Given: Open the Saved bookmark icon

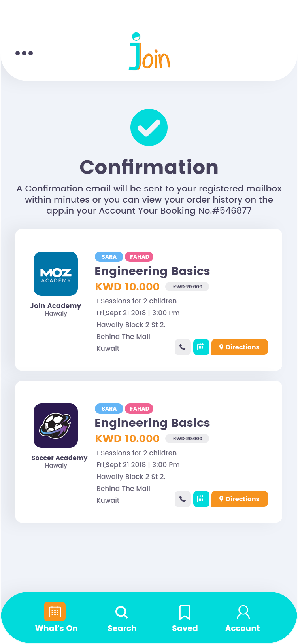Looking at the screenshot, I should [185, 612].
